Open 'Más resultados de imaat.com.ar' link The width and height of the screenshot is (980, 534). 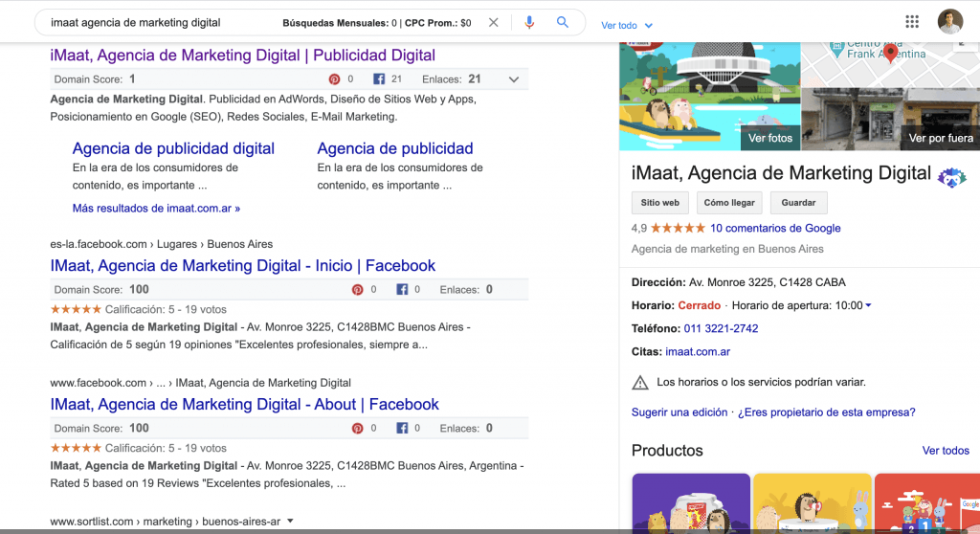(x=156, y=209)
